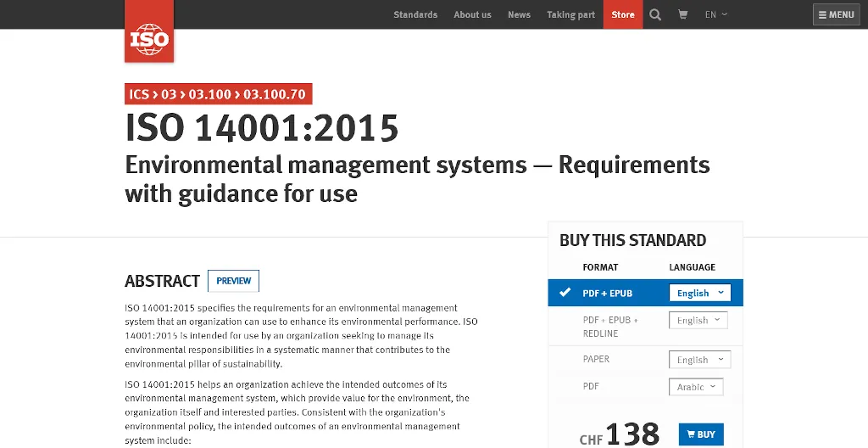This screenshot has height=448, width=868.
Task: Select the PAPER format option
Action: tap(596, 359)
